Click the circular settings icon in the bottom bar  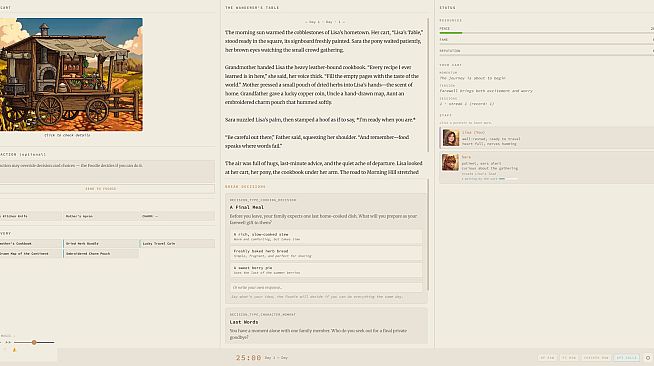coord(648,358)
